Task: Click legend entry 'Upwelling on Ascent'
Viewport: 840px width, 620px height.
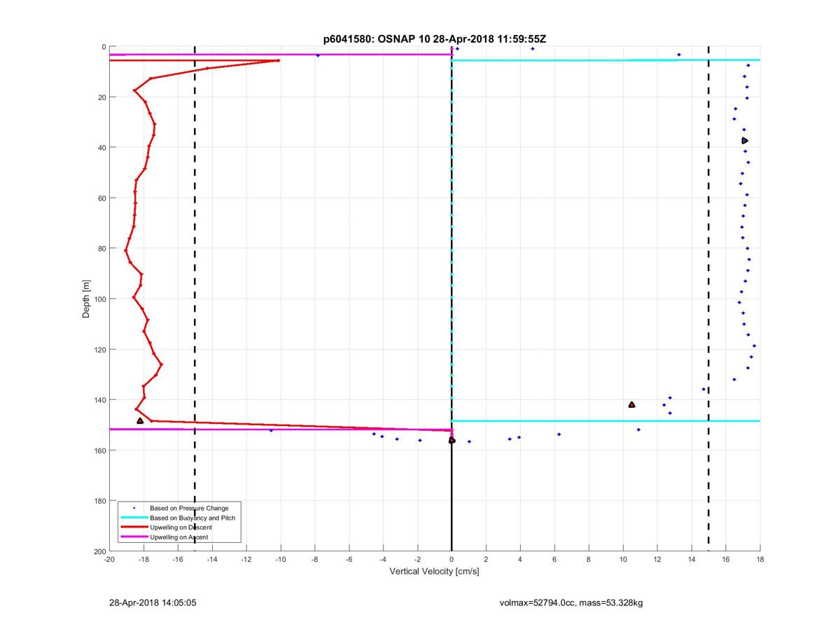Action: (x=179, y=537)
